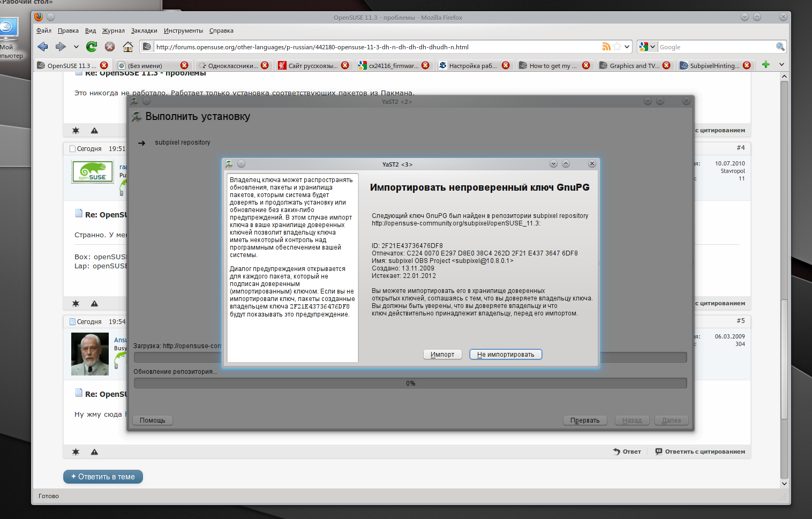This screenshot has height=519, width=812.
Task: Tick checkbox beside Сегодня 19:51 post
Action: (72, 149)
